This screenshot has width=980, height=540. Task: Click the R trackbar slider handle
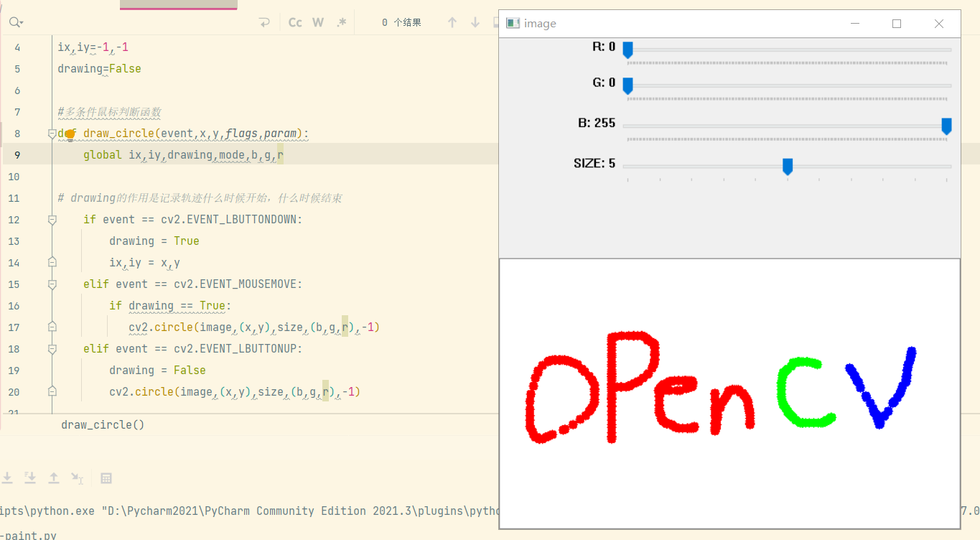(x=627, y=50)
